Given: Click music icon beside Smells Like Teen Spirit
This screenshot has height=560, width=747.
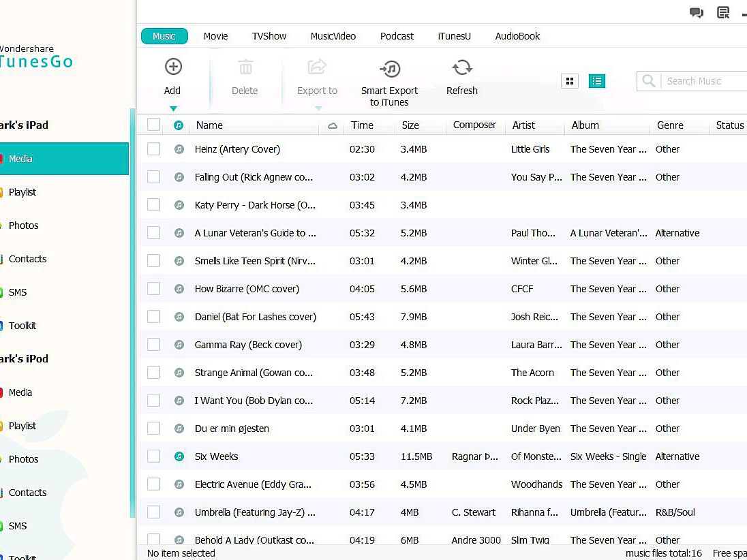Looking at the screenshot, I should tap(179, 260).
